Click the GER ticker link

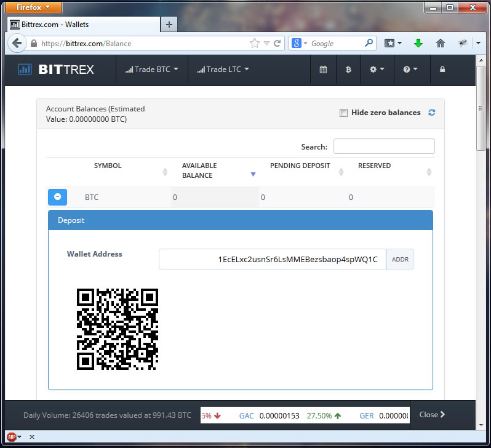point(366,416)
